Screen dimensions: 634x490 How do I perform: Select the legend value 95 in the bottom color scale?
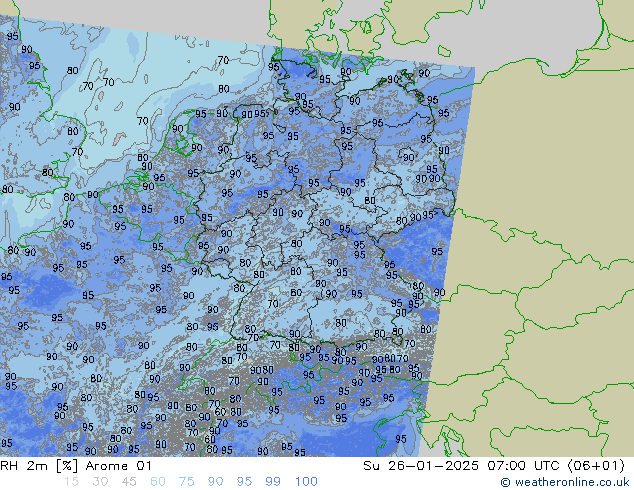(244, 482)
